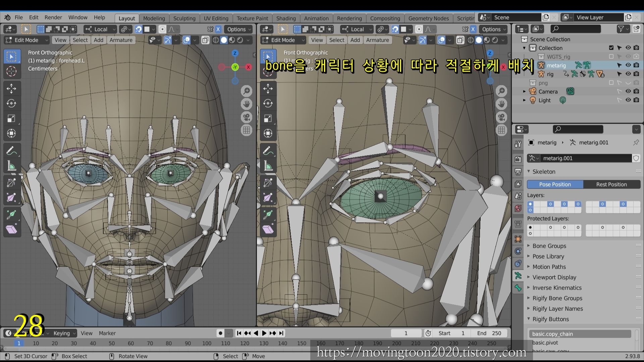Click the armature name field metarig.001
The height and width of the screenshot is (362, 644).
point(585,158)
